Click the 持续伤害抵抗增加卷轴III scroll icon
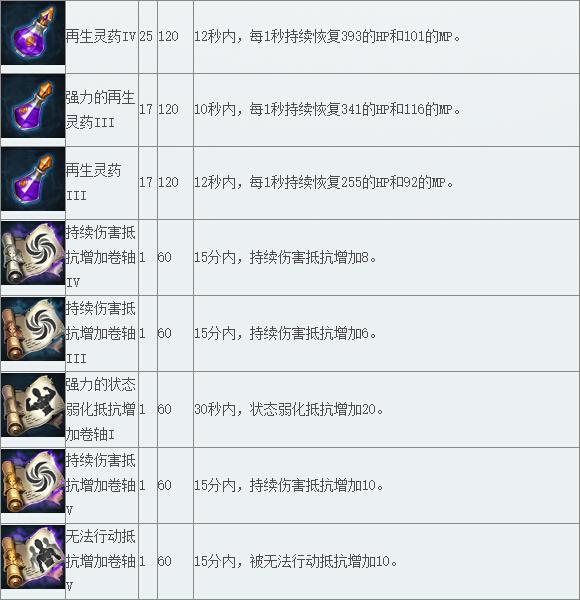 point(33,329)
